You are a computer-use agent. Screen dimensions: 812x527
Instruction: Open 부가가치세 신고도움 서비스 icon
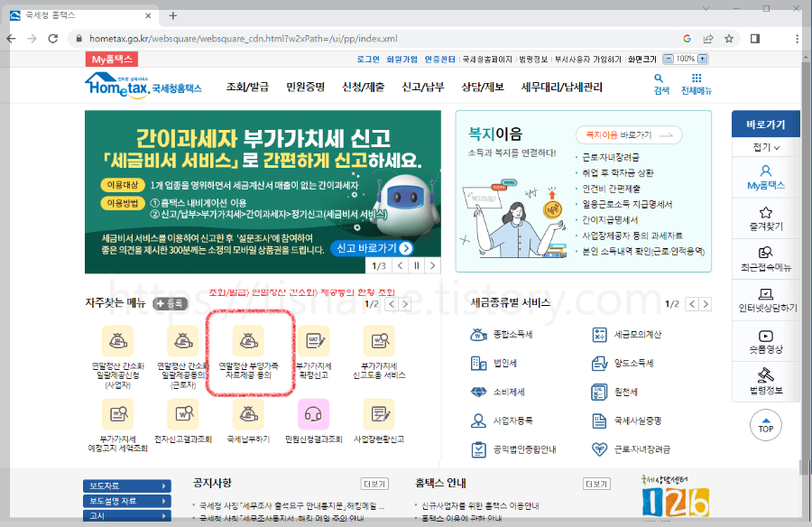[379, 341]
